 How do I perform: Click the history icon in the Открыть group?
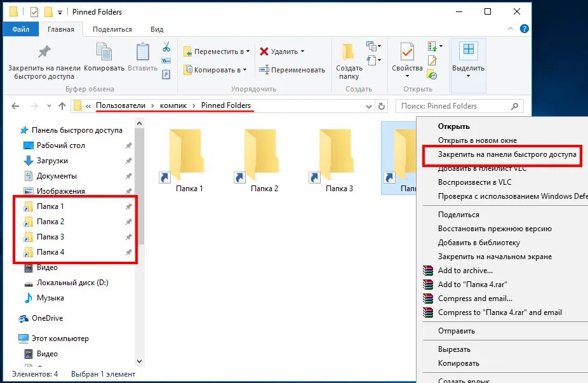[432, 75]
